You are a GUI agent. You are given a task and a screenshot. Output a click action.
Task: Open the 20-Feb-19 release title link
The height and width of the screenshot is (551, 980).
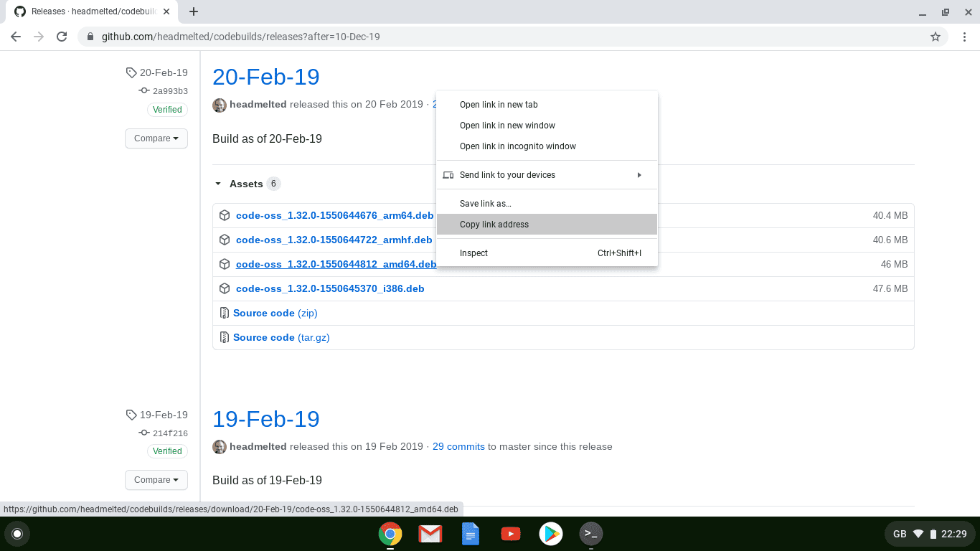tap(266, 77)
